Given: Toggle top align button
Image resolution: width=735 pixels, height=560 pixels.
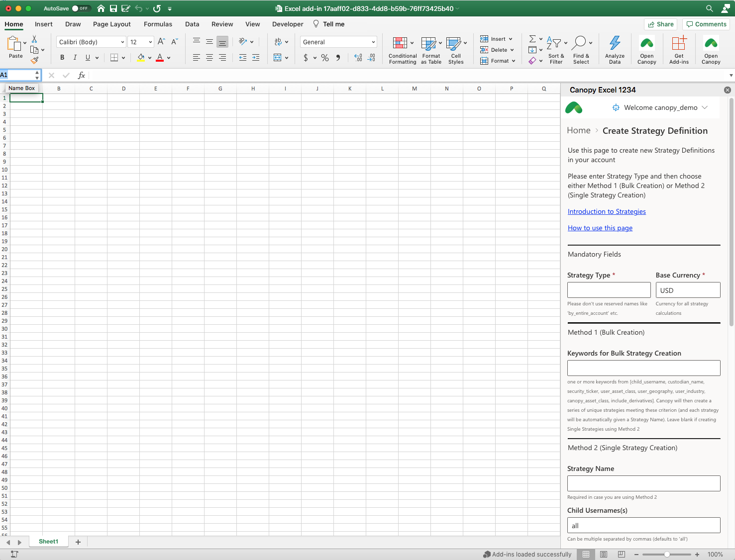Looking at the screenshot, I should click(197, 42).
